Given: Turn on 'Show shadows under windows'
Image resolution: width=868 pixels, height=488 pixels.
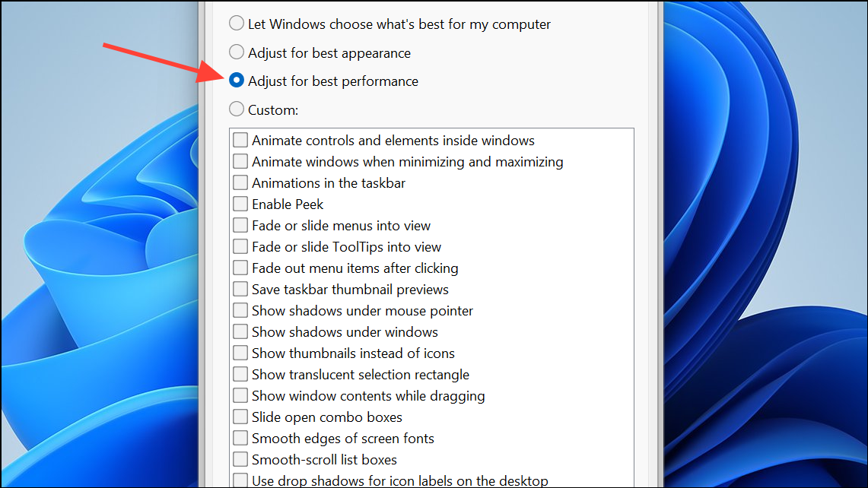Looking at the screenshot, I should pyautogui.click(x=240, y=331).
